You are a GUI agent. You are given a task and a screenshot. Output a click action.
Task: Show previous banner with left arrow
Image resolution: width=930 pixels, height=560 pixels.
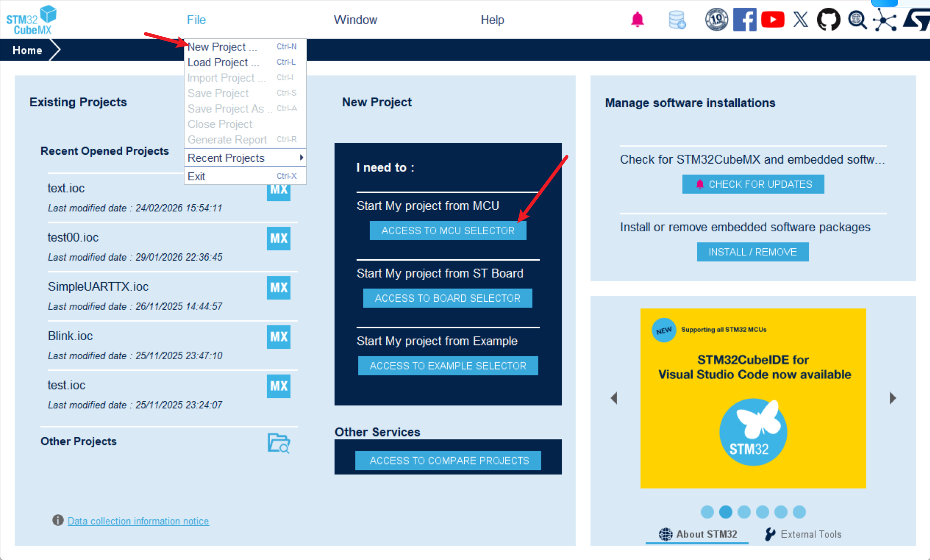pyautogui.click(x=614, y=398)
